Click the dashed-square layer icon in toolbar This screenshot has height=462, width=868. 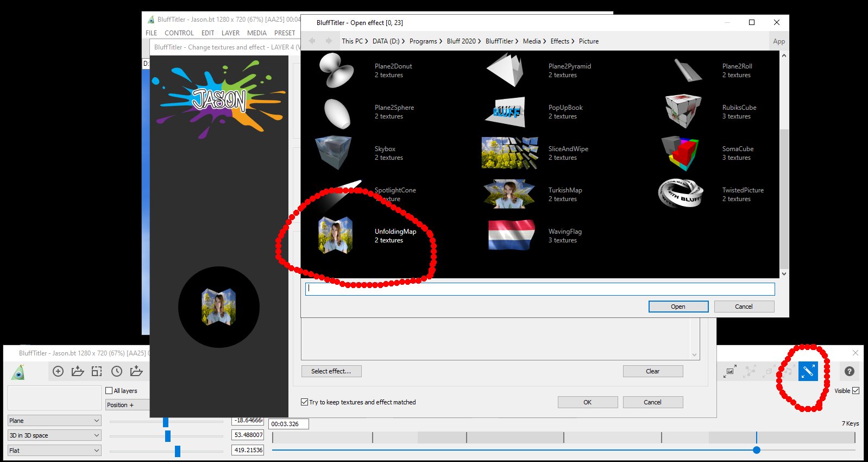click(97, 371)
